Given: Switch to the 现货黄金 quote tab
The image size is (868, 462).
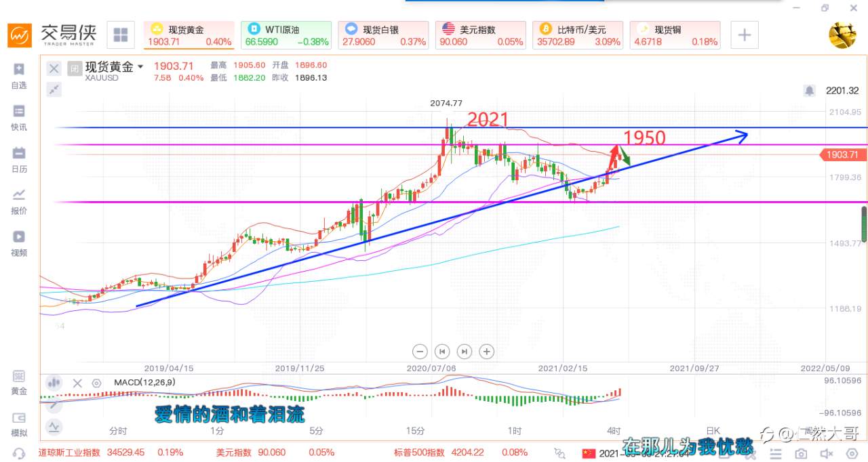Looking at the screenshot, I should [x=189, y=35].
